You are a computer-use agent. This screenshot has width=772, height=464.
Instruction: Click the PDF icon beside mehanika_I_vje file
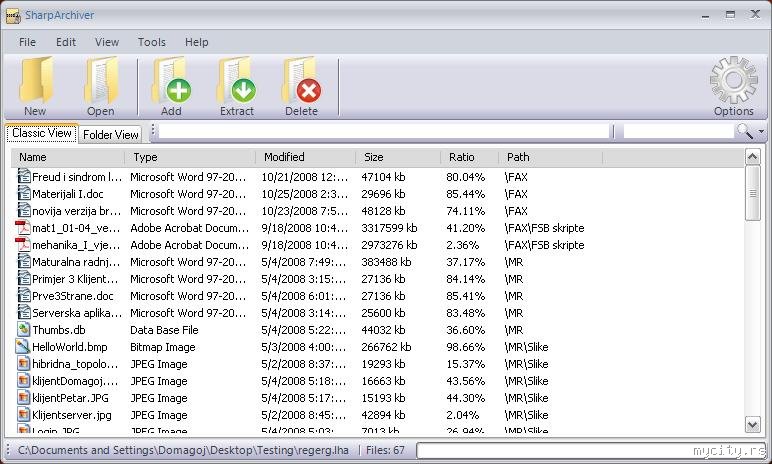pos(23,245)
